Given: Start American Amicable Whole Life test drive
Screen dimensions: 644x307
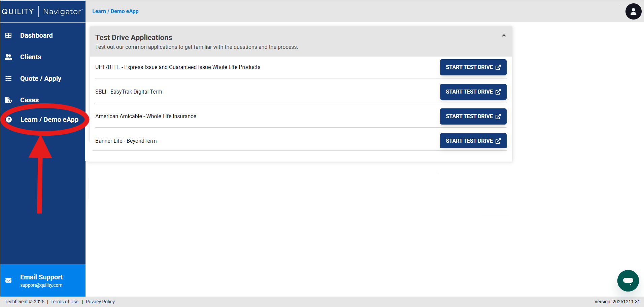Looking at the screenshot, I should 473,116.
